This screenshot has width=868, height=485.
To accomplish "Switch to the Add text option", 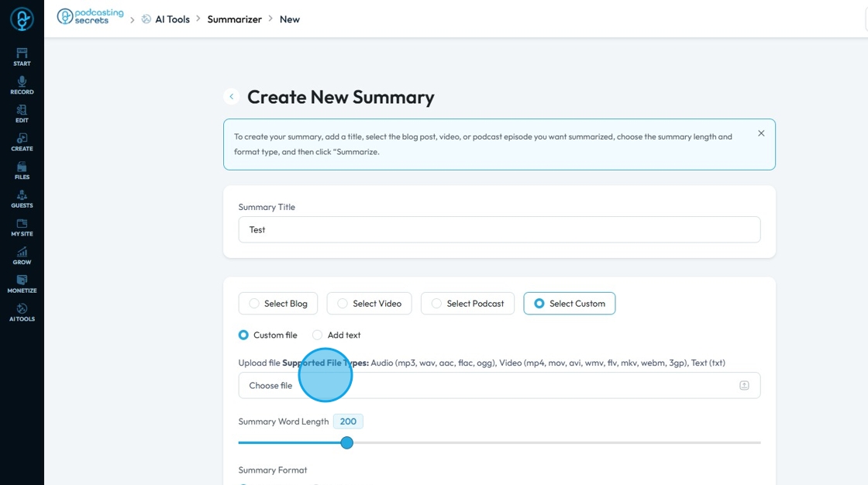I will pyautogui.click(x=318, y=335).
